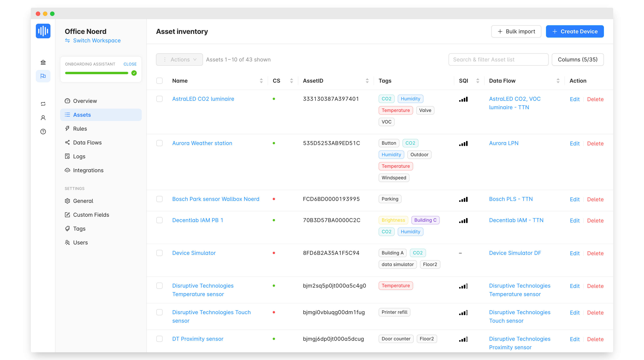Screen dimensions: 644x360
Task: Click the Custom Fields edit icon
Action: (x=67, y=215)
